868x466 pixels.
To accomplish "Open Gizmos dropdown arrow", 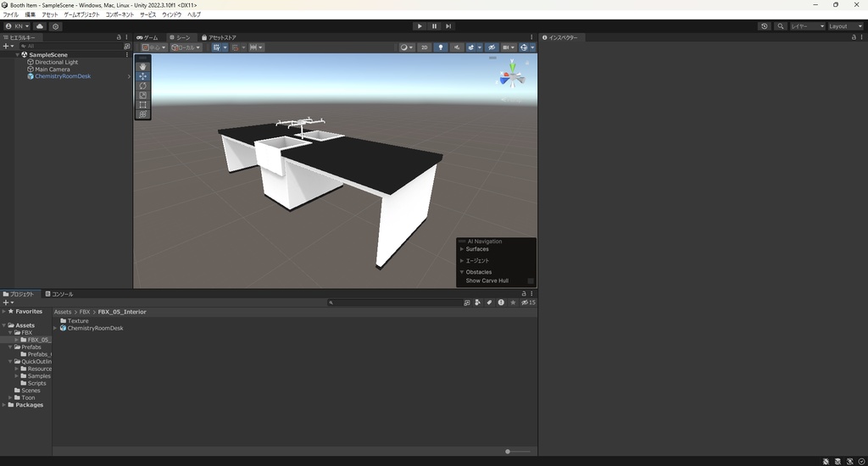I will (532, 47).
